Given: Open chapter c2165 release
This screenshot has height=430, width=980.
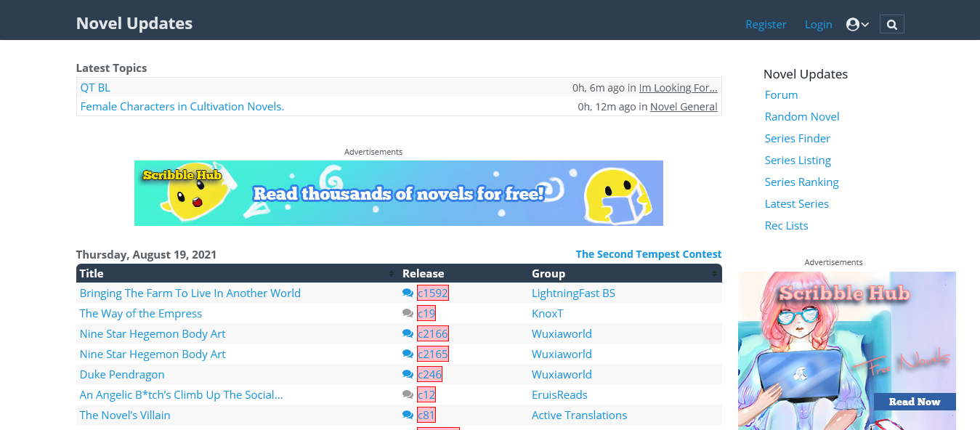Looking at the screenshot, I should point(433,354).
